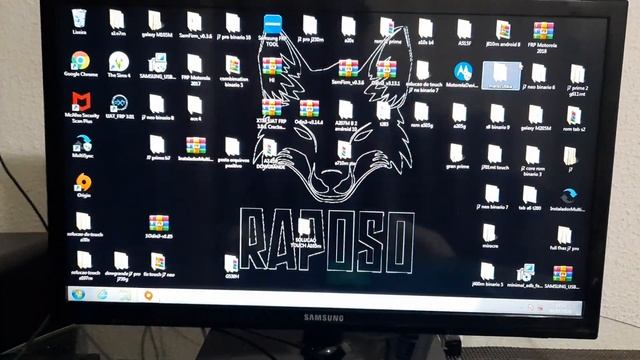Click the system tray clock

tap(561, 309)
